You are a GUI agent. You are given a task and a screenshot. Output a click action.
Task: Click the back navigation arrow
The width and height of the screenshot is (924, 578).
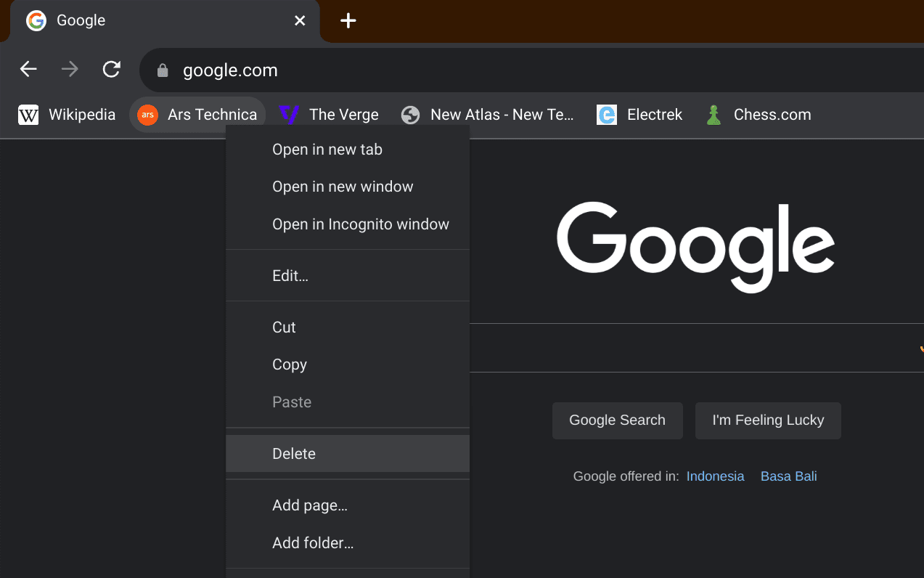pyautogui.click(x=28, y=70)
